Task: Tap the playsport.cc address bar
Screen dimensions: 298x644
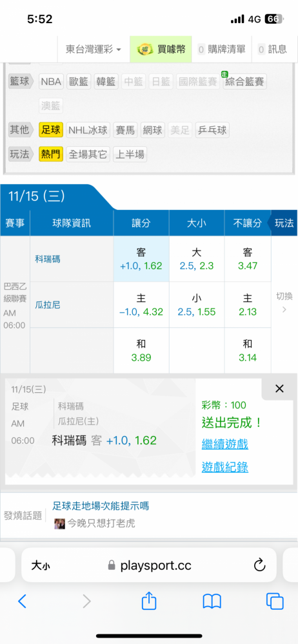Action: click(x=149, y=565)
